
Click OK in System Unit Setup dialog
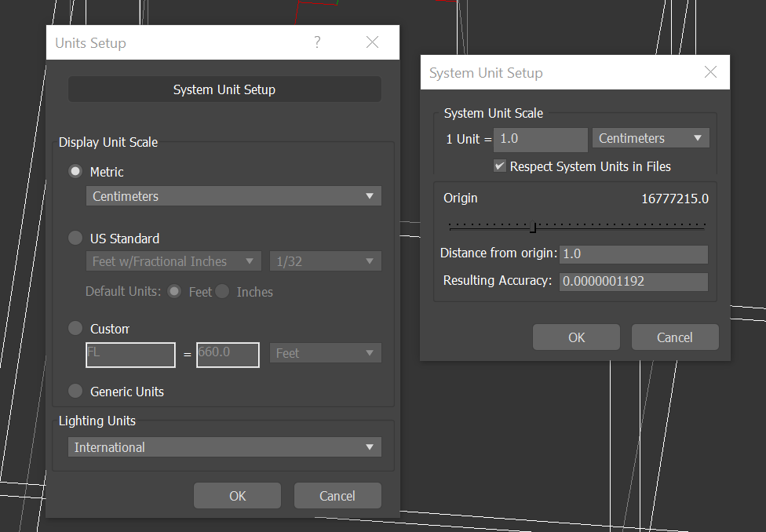coord(576,337)
